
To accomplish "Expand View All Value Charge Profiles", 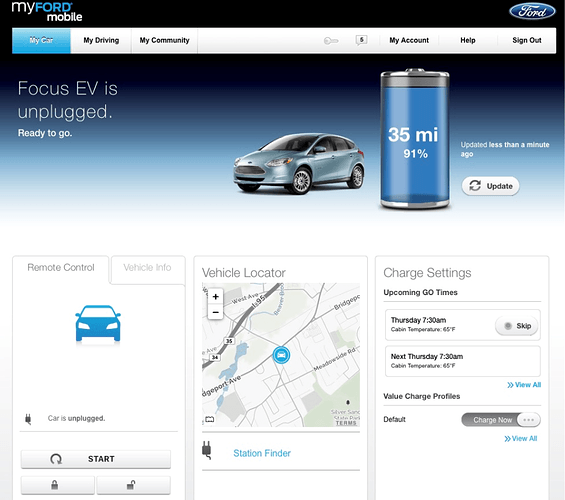I will (521, 438).
